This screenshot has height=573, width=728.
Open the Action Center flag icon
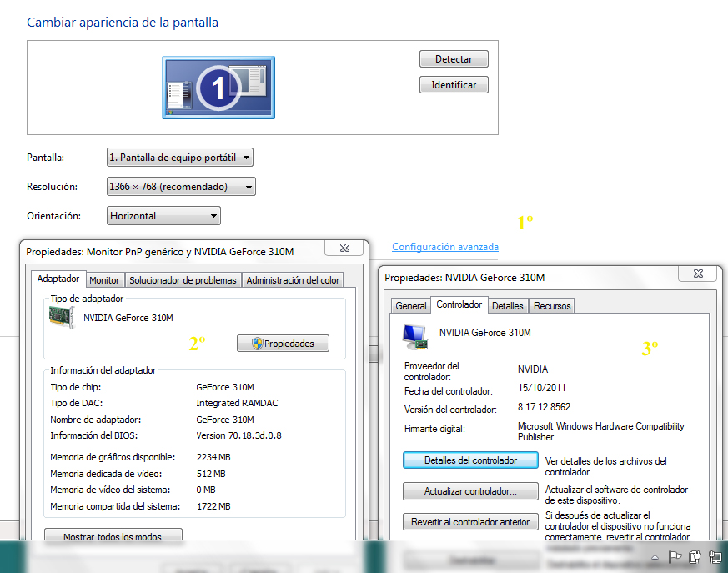click(675, 557)
